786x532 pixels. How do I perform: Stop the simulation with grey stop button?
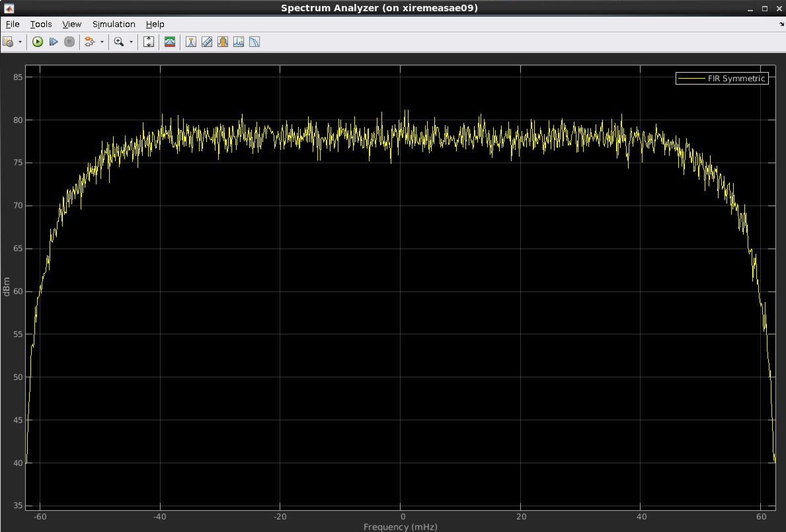[69, 42]
